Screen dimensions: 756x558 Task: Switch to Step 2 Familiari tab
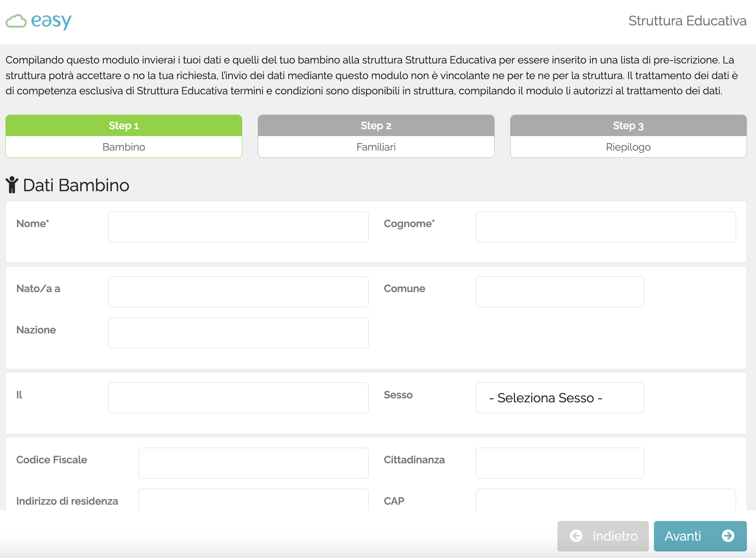click(376, 136)
